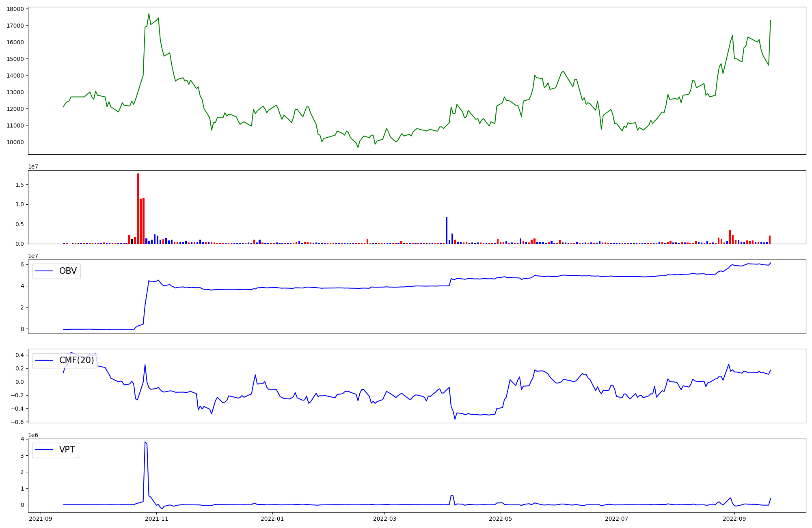This screenshot has height=528, width=812.
Task: Click the tallest blue volume bar
Action: tap(447, 231)
